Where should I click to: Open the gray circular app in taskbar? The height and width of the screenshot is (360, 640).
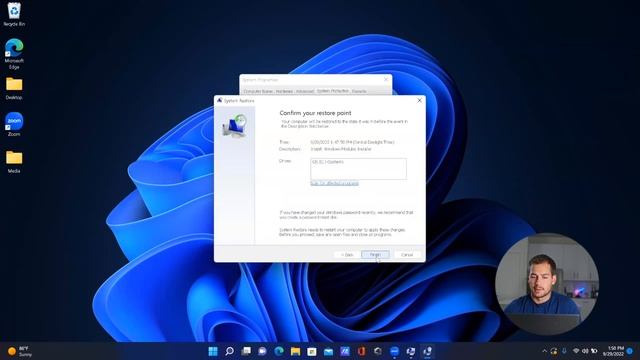(x=378, y=351)
